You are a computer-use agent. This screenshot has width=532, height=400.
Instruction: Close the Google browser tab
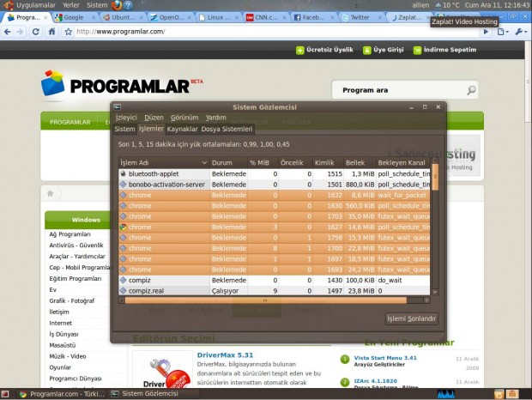click(94, 17)
